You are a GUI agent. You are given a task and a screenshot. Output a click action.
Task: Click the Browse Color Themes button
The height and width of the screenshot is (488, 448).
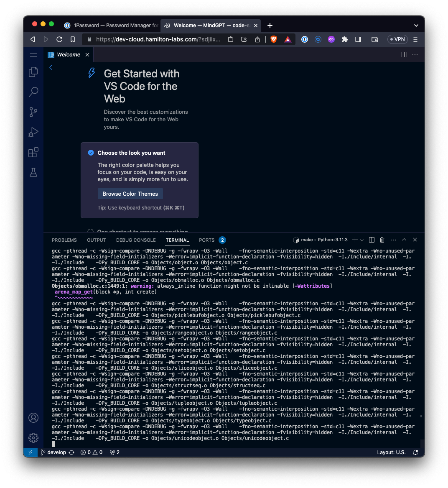130,194
